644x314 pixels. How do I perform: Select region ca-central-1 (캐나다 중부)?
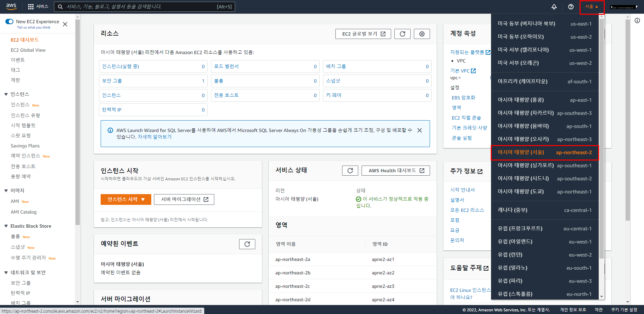[x=545, y=210]
